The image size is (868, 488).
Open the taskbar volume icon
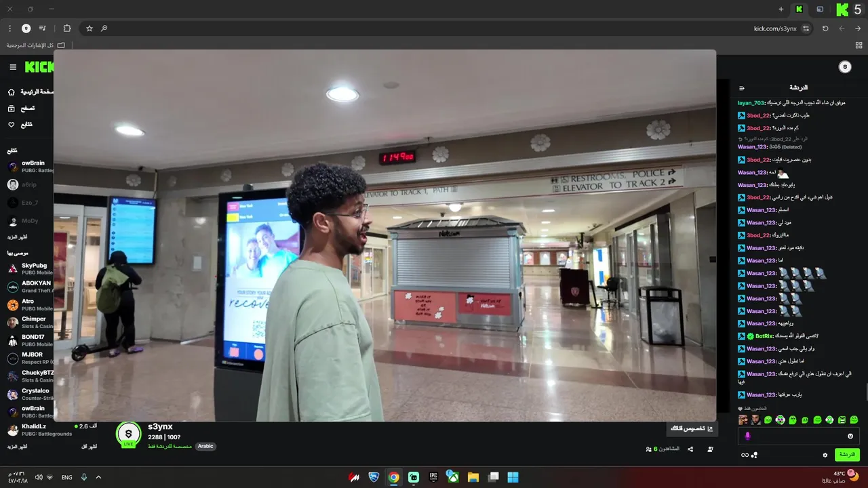[x=39, y=477]
